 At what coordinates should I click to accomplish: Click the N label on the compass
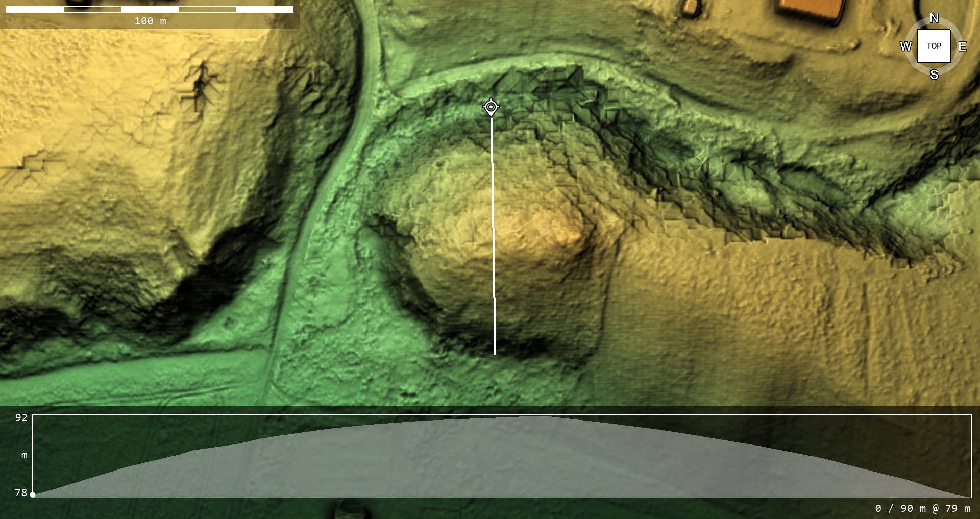[934, 18]
